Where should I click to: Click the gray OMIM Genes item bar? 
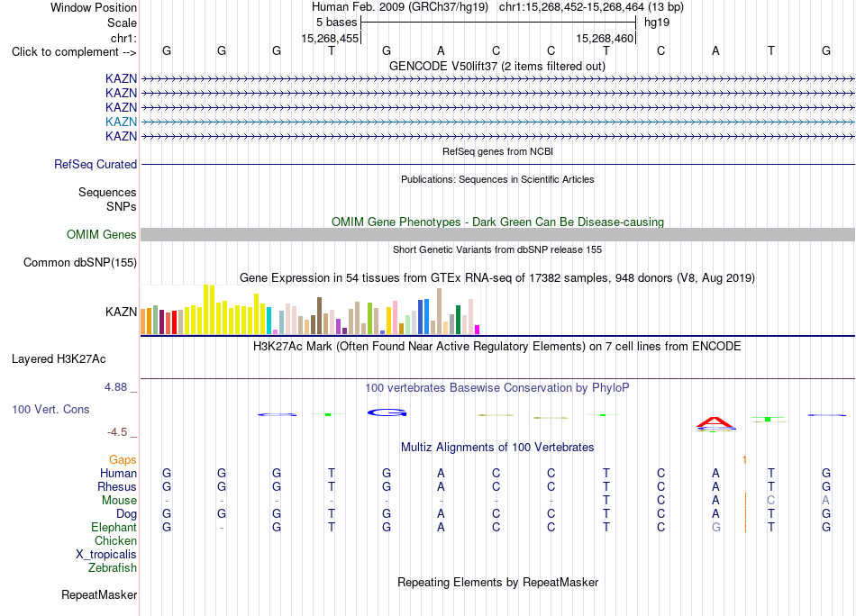pos(498,235)
